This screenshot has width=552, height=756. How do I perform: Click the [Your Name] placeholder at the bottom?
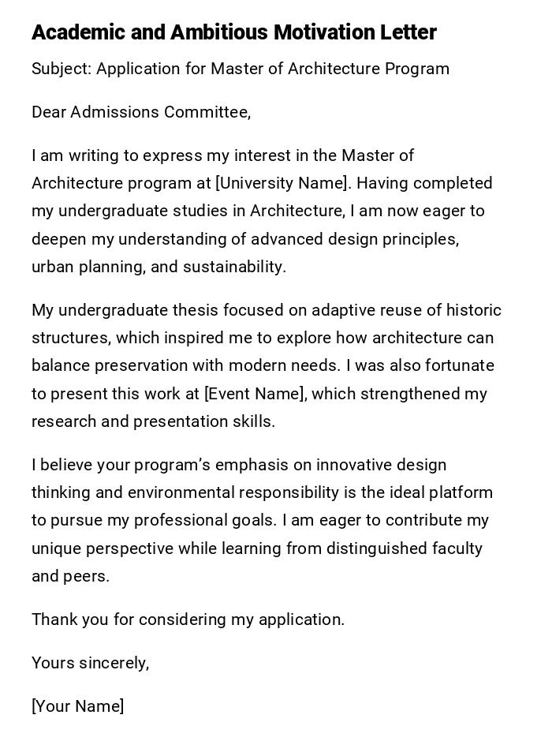click(77, 706)
